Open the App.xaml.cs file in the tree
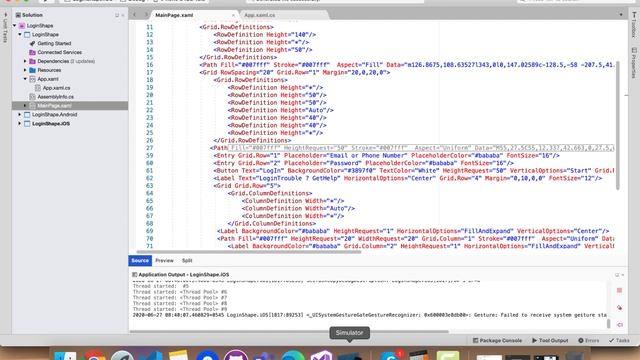This screenshot has height=360, width=640. pos(56,88)
